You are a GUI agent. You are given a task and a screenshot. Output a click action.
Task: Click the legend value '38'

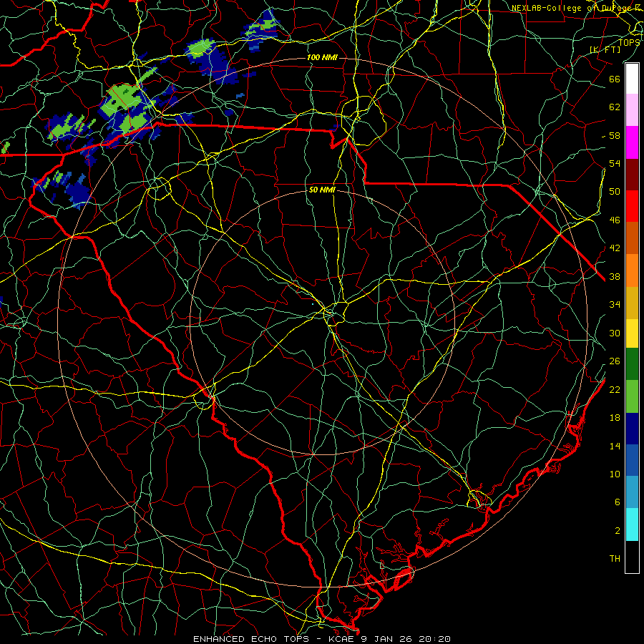click(x=615, y=276)
